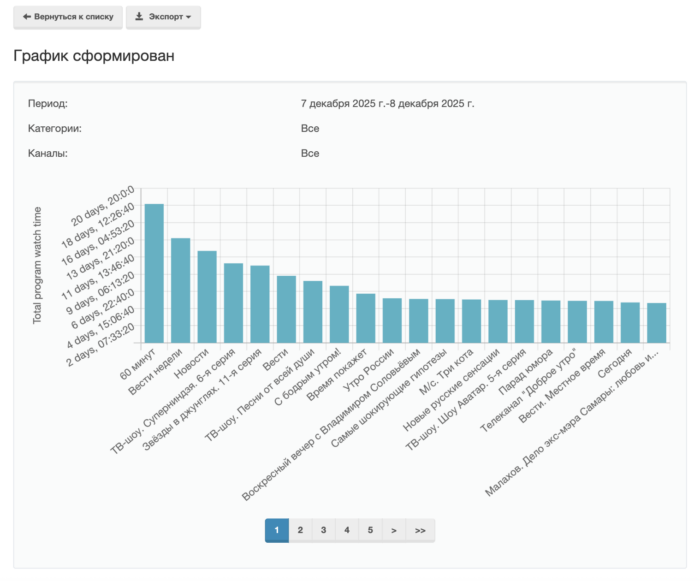The height and width of the screenshot is (581, 700).
Task: Select pagination page 5
Action: [x=370, y=531]
